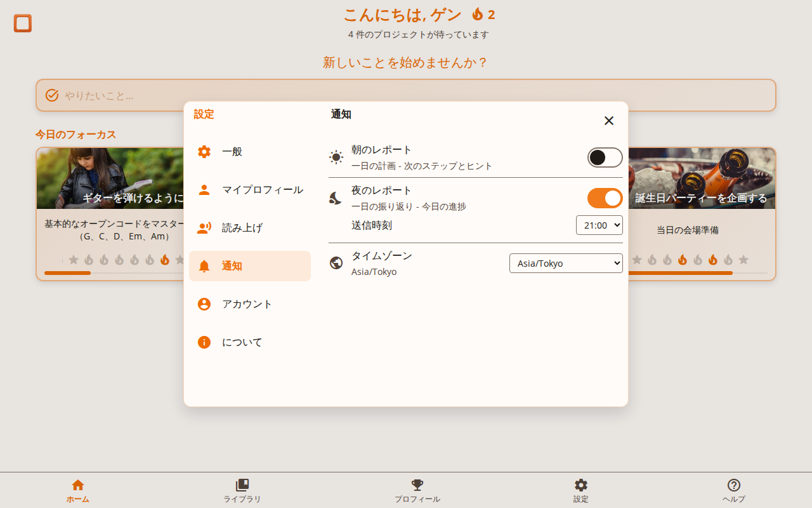Go to 設定 tab in bottom bar
The width and height of the screenshot is (812, 508).
[581, 490]
